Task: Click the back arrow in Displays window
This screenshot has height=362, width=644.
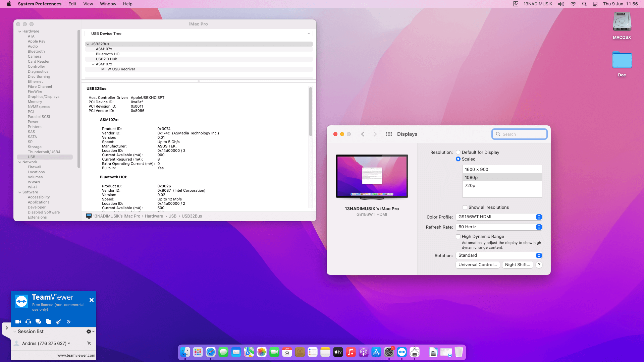Action: coord(363,134)
